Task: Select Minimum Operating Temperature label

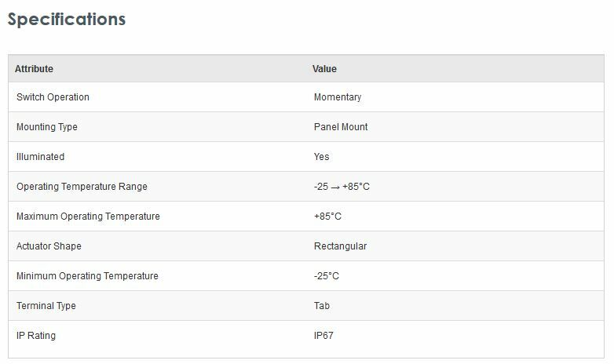Action: [87, 276]
